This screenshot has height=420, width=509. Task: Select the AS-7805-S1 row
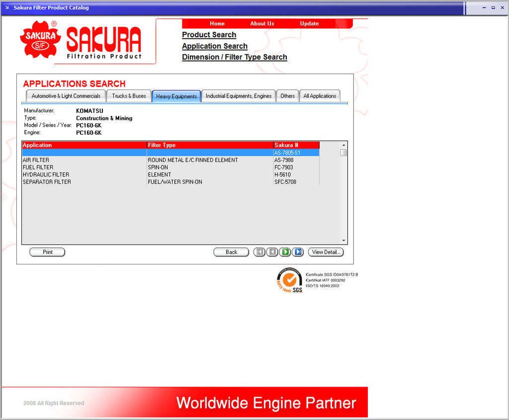pos(171,153)
